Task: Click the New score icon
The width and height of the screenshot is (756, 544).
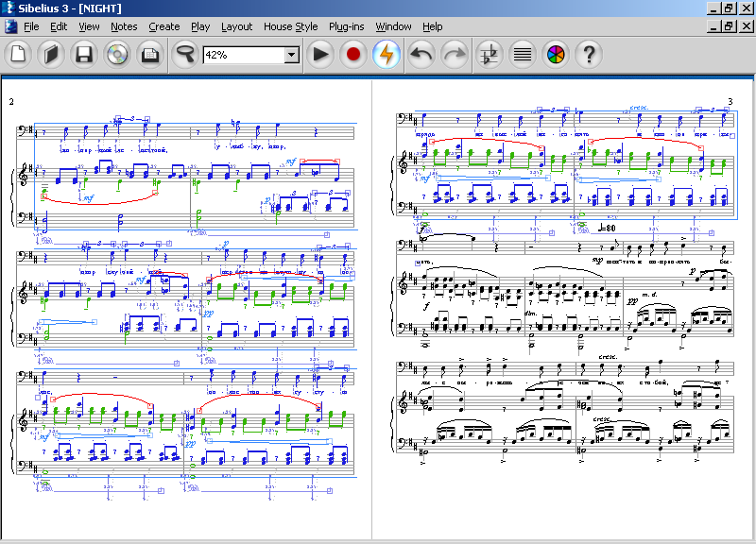Action: tap(18, 55)
